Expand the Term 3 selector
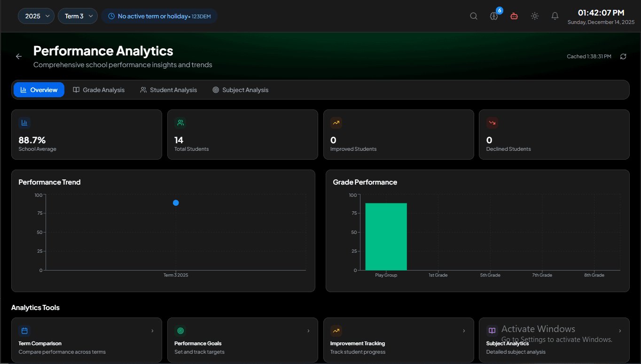 pos(78,15)
